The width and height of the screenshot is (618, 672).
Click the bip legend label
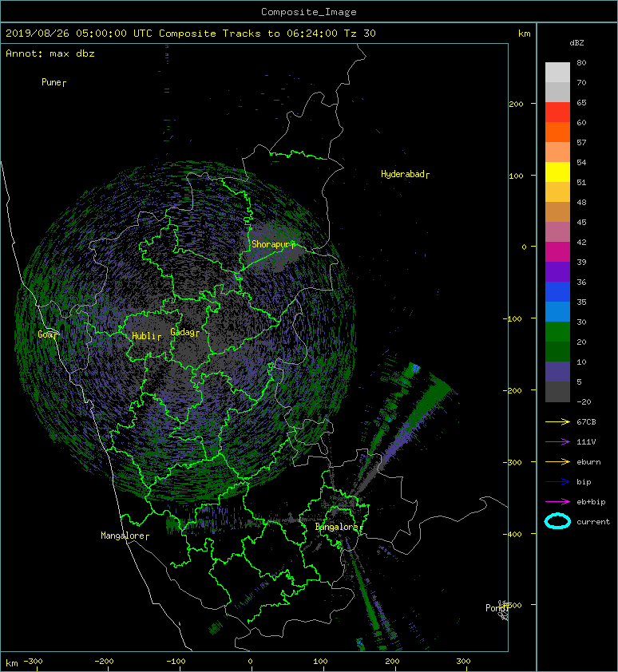pyautogui.click(x=584, y=482)
